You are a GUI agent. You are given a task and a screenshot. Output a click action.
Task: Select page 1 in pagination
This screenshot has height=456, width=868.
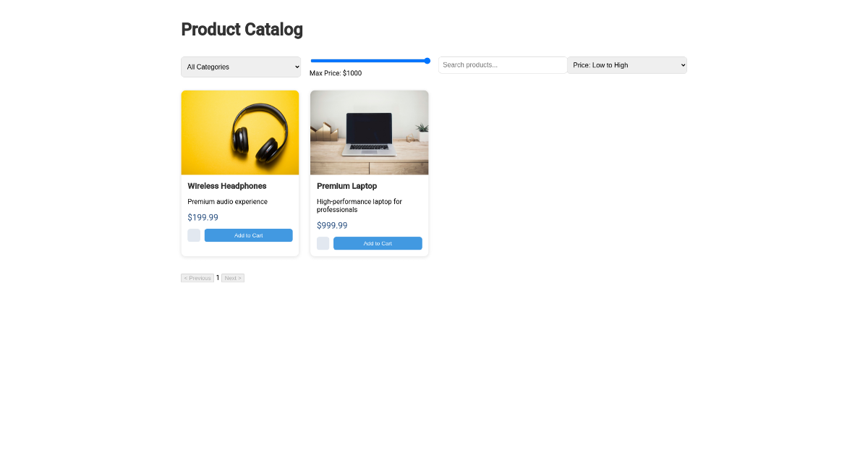click(x=217, y=277)
